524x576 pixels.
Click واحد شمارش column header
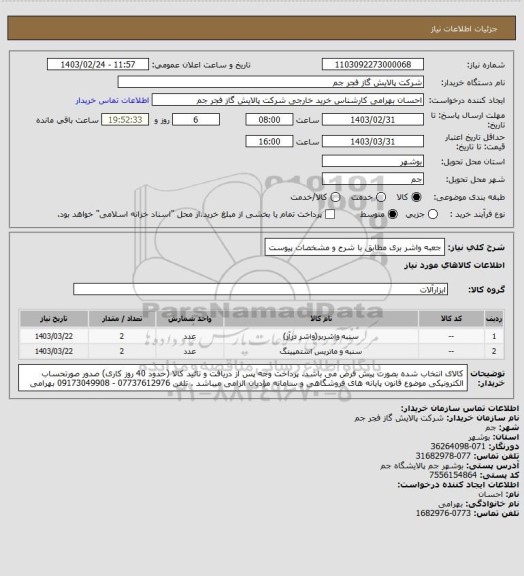(x=190, y=318)
